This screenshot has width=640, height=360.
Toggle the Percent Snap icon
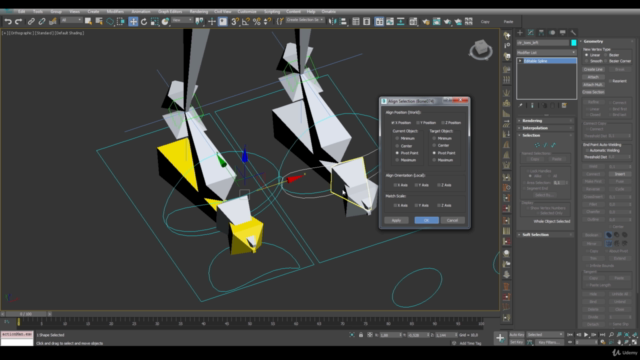(256, 21)
